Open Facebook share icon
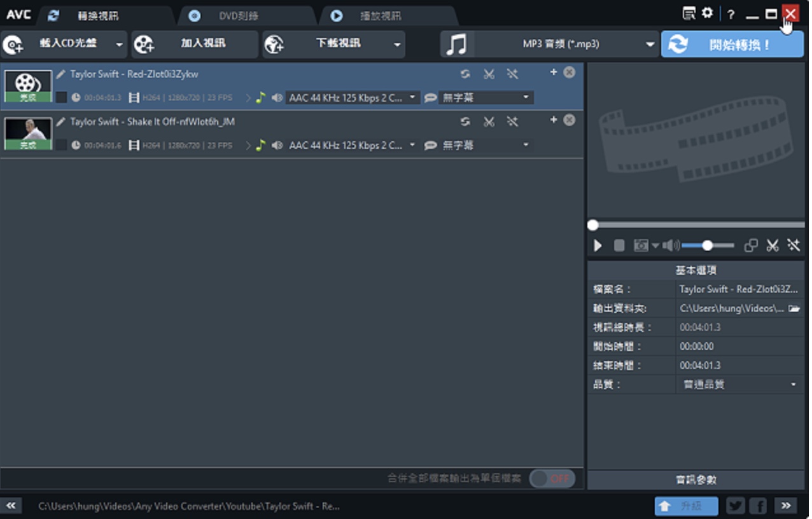The height and width of the screenshot is (519, 812). pos(758,506)
